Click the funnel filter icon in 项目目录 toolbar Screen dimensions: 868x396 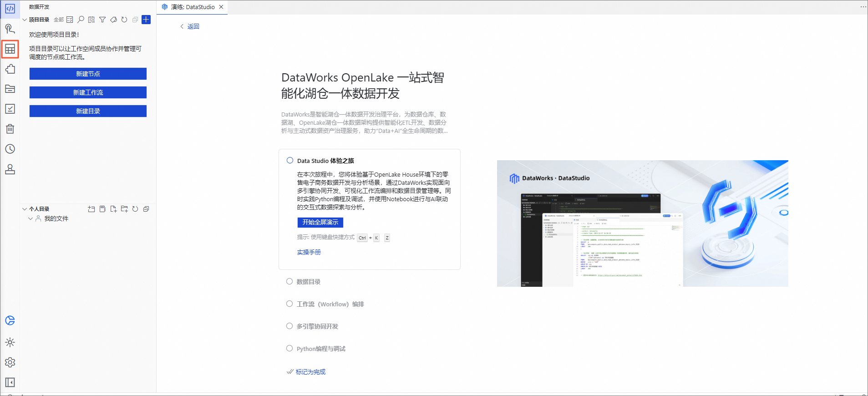click(102, 20)
